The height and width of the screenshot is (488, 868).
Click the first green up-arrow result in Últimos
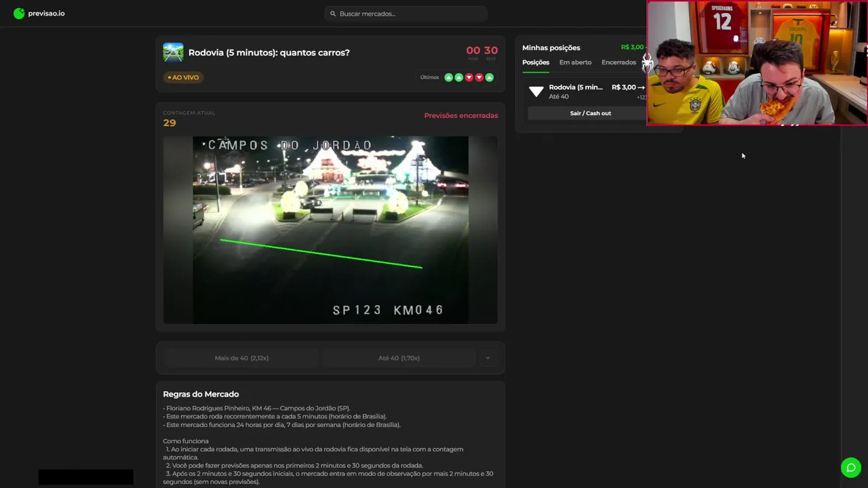pyautogui.click(x=448, y=77)
